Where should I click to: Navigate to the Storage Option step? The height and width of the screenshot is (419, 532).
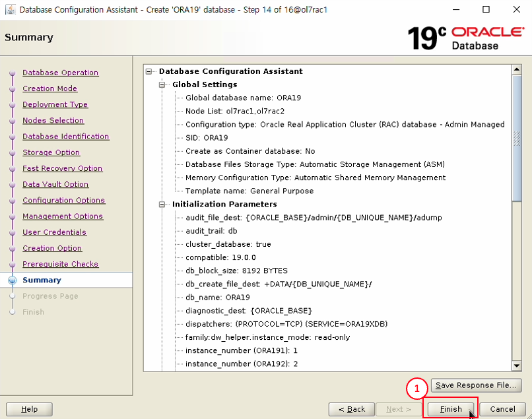pos(51,152)
